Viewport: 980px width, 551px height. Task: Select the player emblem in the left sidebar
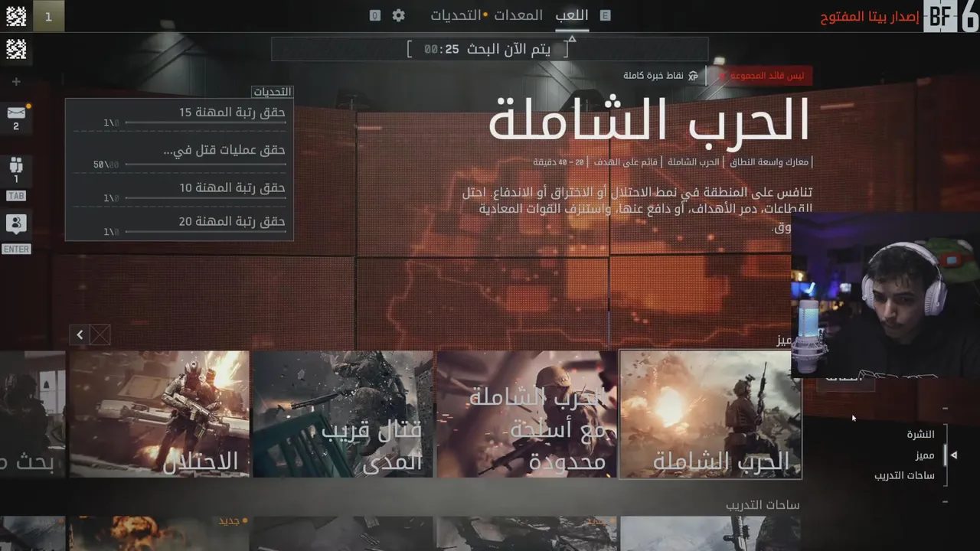click(16, 49)
